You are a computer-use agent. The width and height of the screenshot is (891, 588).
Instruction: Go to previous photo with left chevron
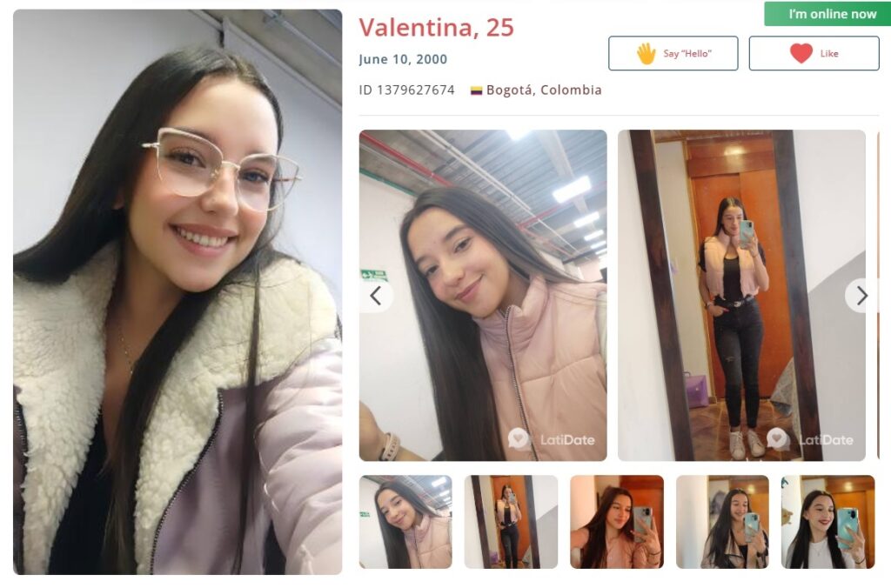[376, 296]
